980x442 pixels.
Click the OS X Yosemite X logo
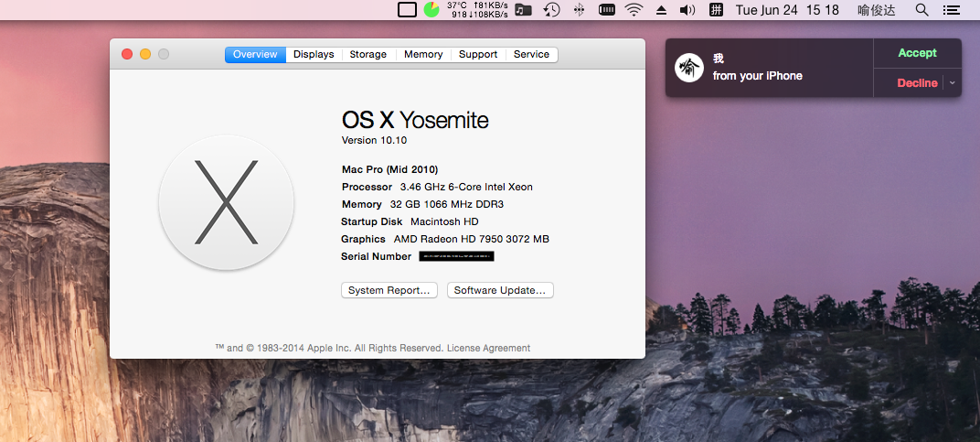pyautogui.click(x=226, y=202)
